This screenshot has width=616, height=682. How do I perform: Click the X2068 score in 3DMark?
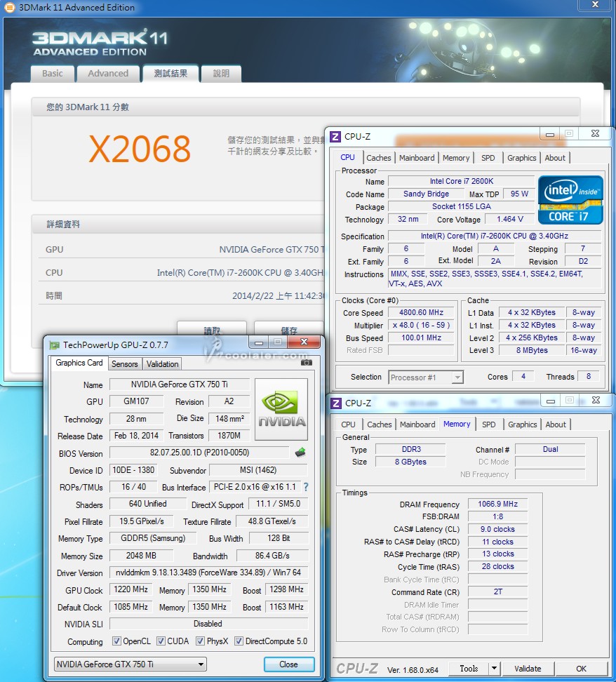140,149
